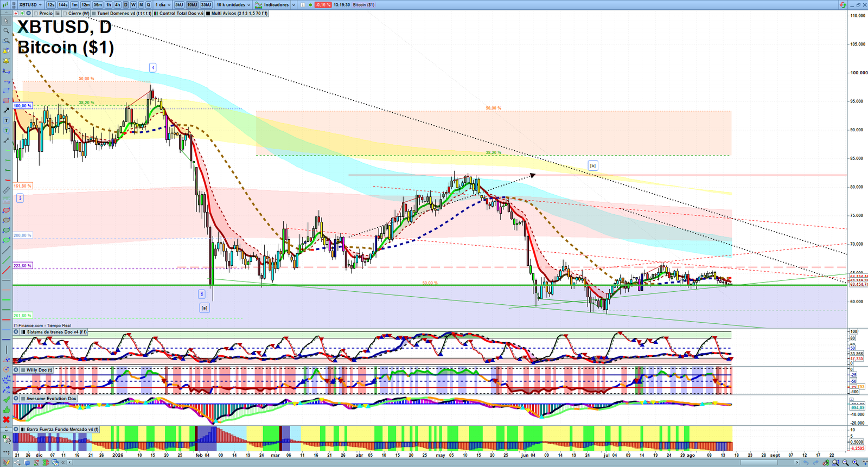
Task: Toggle Multi Avisos indicator swatch
Action: coord(208,14)
